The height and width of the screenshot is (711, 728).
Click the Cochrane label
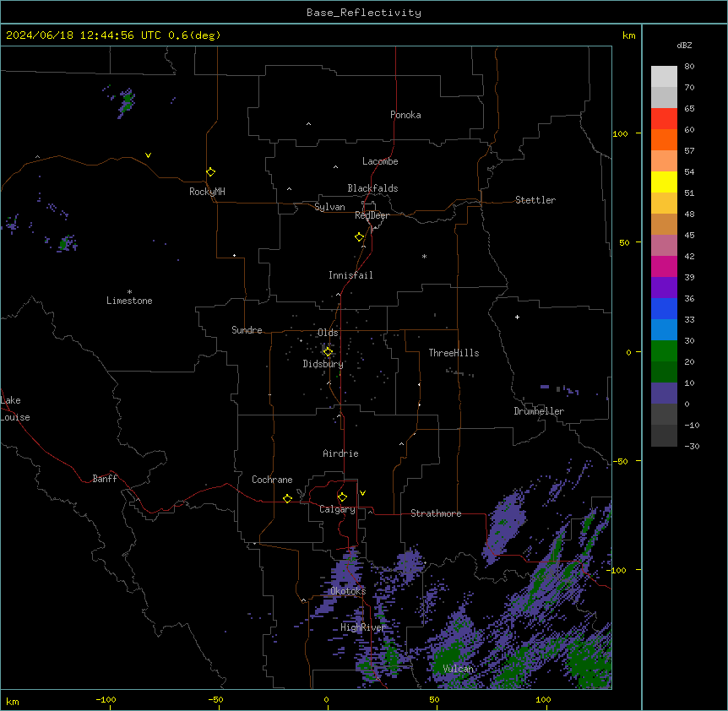click(x=272, y=480)
